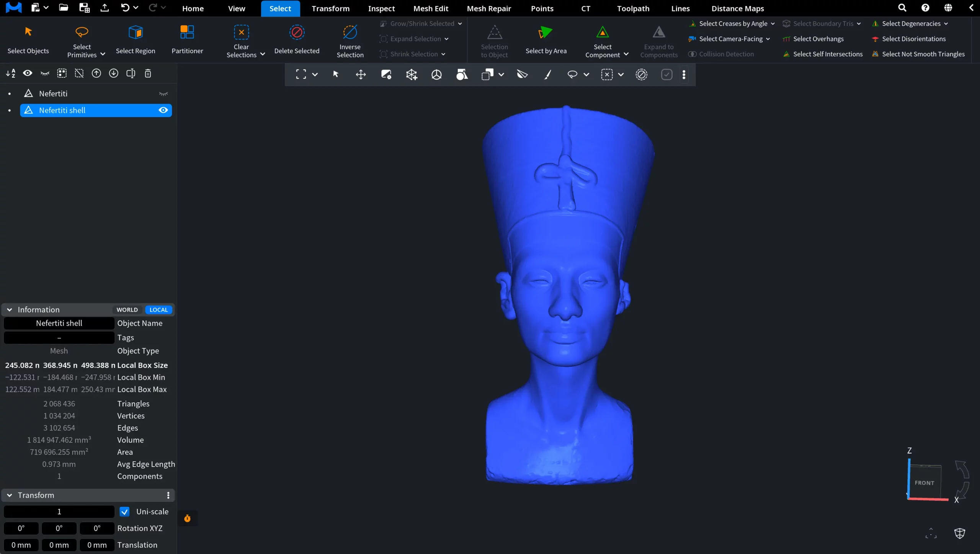This screenshot has width=980, height=554.
Task: Open file with folder icon
Action: click(64, 8)
